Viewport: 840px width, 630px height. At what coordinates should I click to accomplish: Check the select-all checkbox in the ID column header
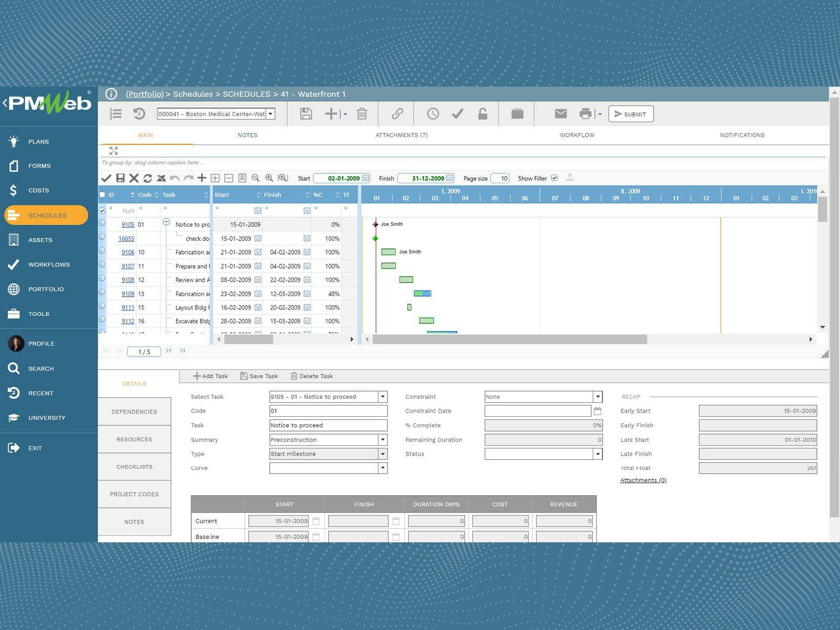(103, 194)
